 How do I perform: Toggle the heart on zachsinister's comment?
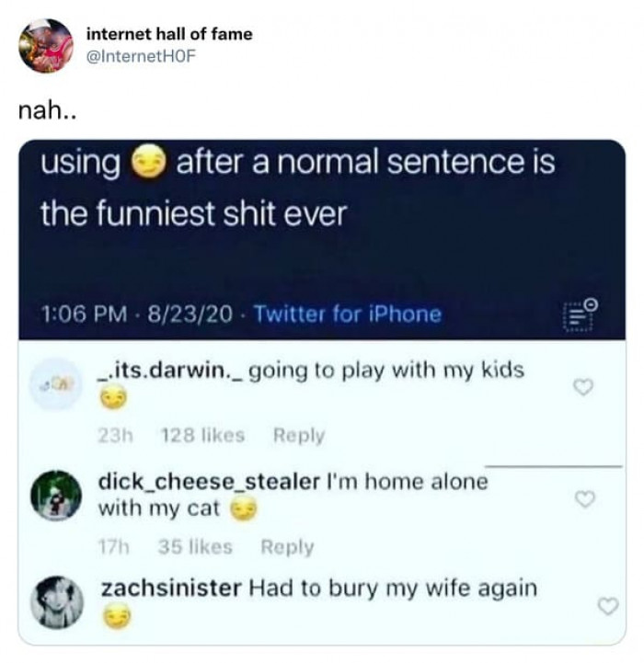click(x=606, y=605)
